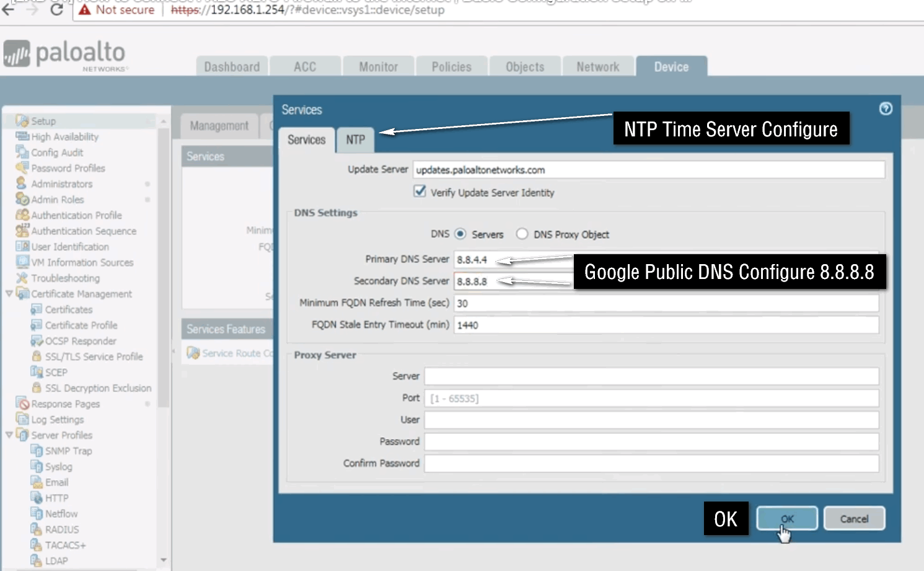Open the Log Settings icon
Image resolution: width=924 pixels, height=571 pixels.
pos(22,419)
